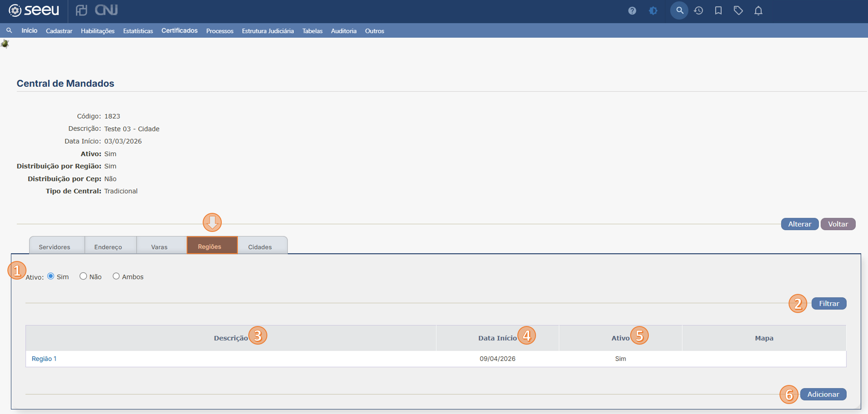Image resolution: width=868 pixels, height=414 pixels.
Task: Select the Ambos radio for Ativo
Action: pos(116,276)
